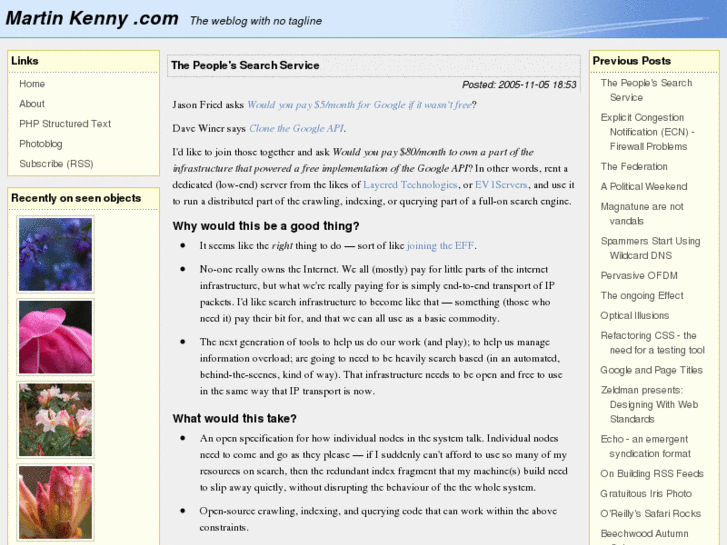
Task: Open The ongoing Effect post
Action: pyautogui.click(x=642, y=295)
